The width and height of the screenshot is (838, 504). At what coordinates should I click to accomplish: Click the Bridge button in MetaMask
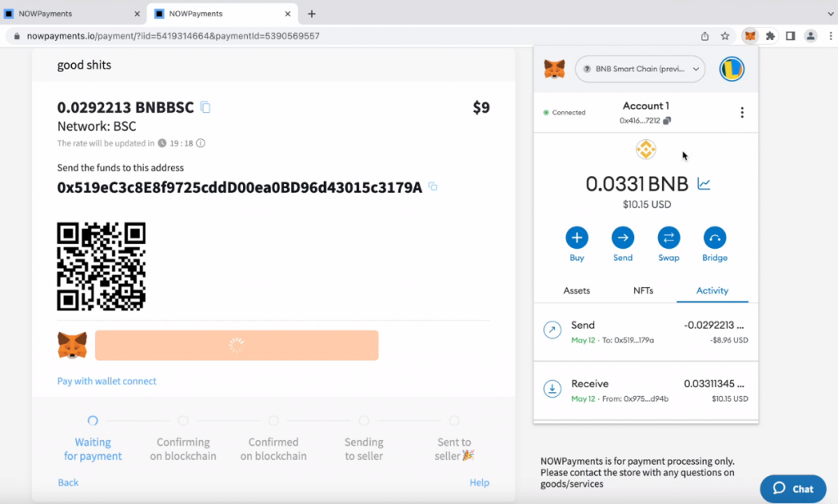[x=714, y=245]
